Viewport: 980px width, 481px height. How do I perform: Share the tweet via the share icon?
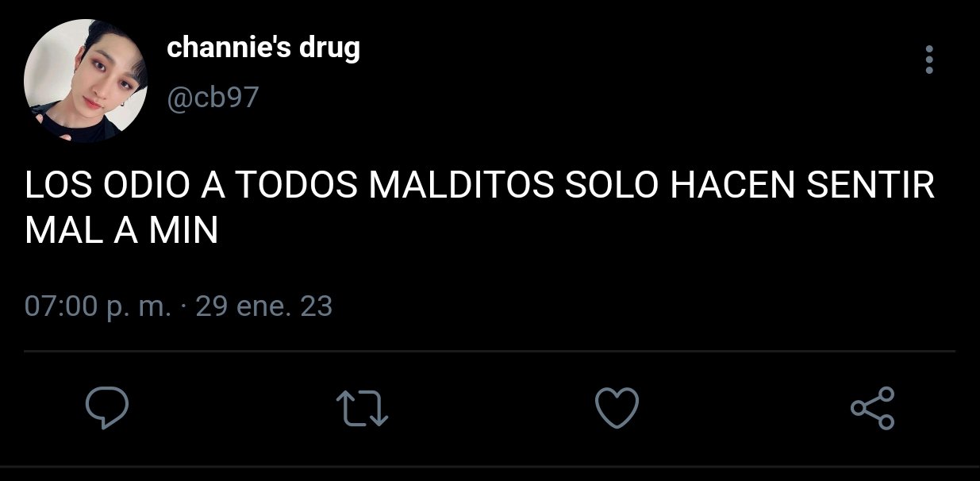pyautogui.click(x=872, y=408)
